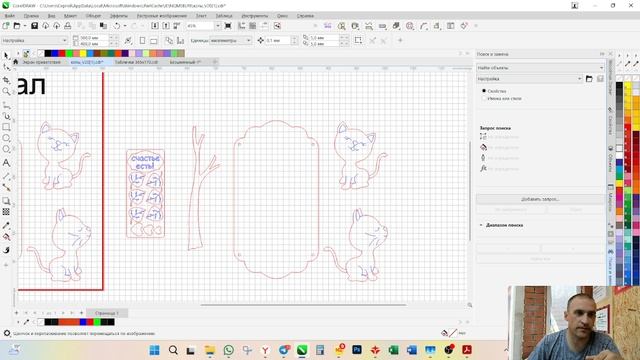Select the 'Имена или стили' radio option
Screen dimensions: 640x360
click(484, 98)
